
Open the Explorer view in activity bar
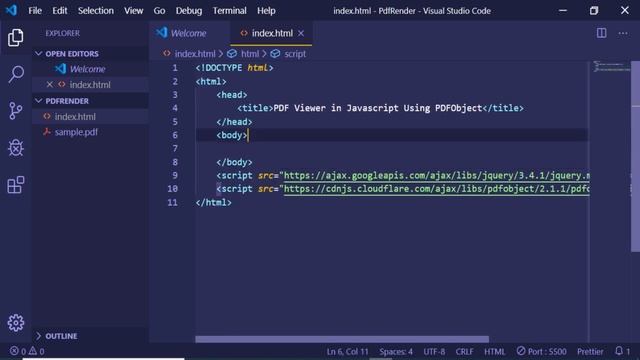tap(16, 38)
